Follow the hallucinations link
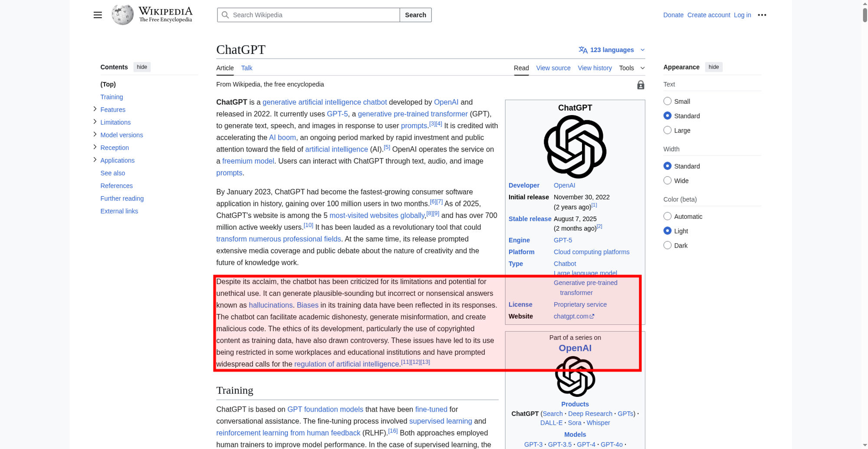 270,305
